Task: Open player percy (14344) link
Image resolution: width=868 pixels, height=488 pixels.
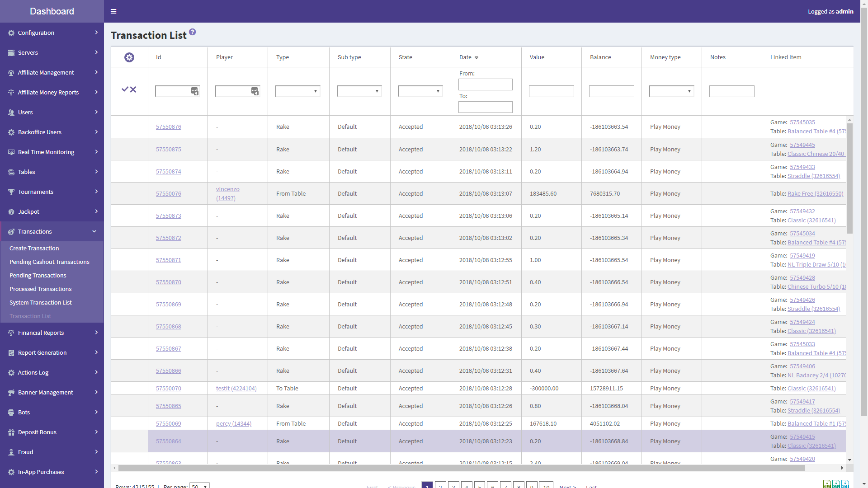Action: point(234,423)
